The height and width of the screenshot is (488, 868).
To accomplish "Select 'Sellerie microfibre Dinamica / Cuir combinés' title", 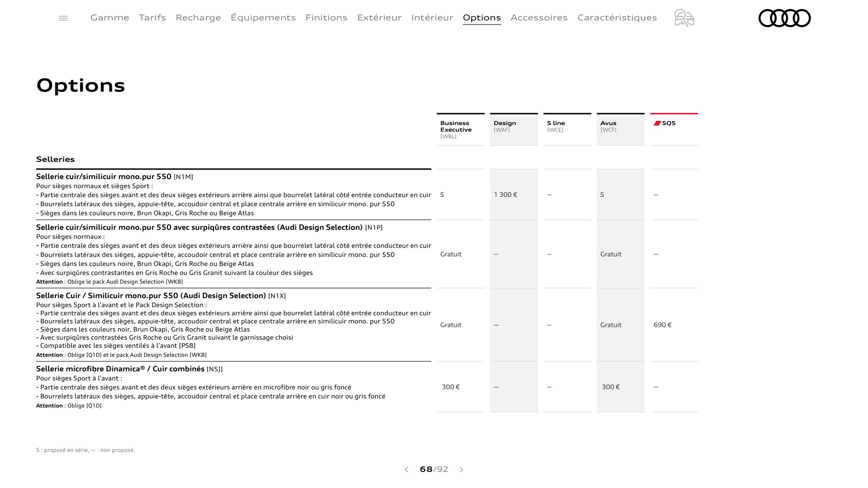I will click(129, 369).
